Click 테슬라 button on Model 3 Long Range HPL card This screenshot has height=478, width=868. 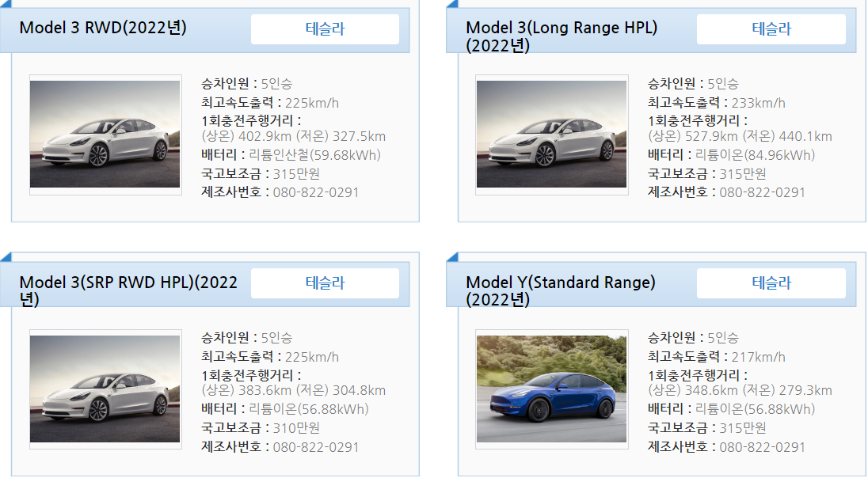pos(771,28)
